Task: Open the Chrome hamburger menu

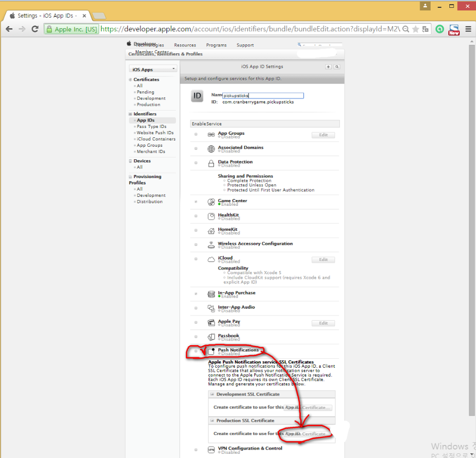Action: click(x=468, y=29)
